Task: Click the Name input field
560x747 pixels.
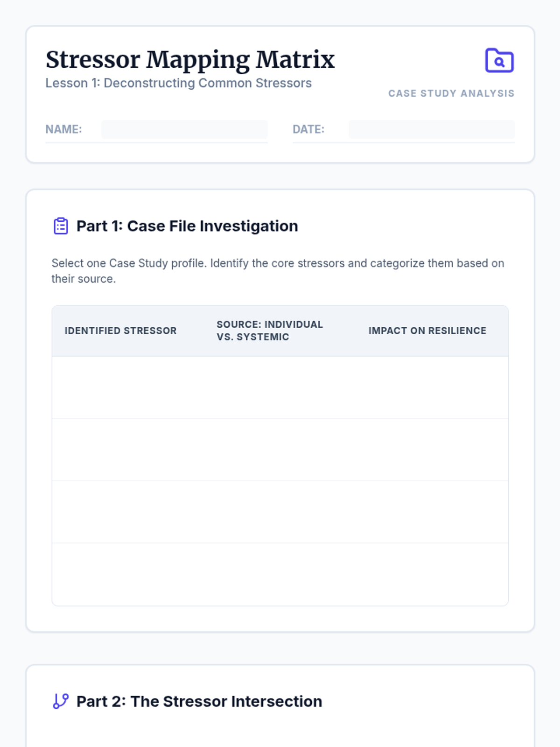Action: 184,129
